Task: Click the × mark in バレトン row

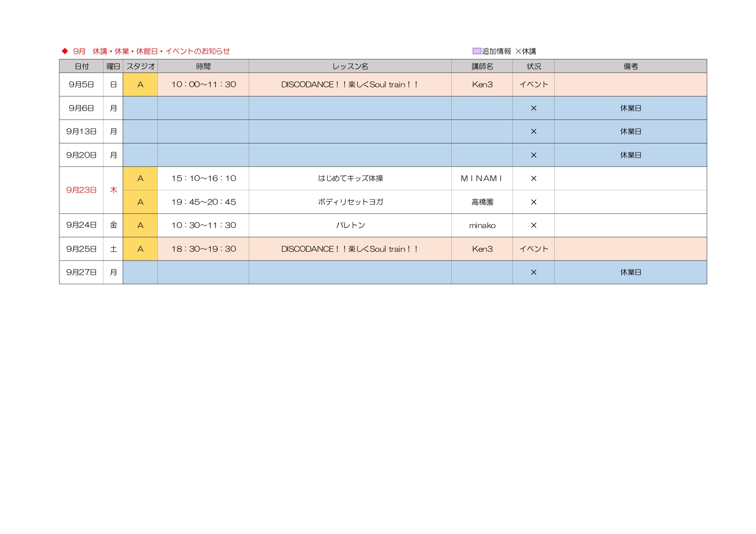Action: (x=534, y=225)
